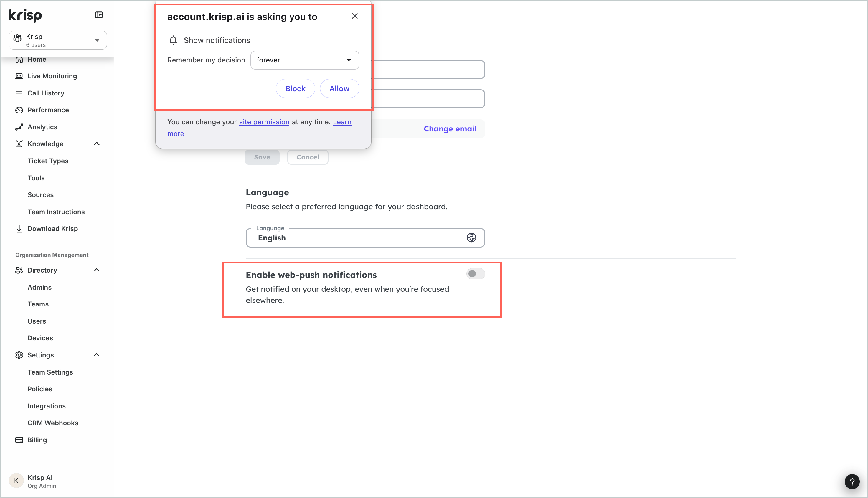868x498 pixels.
Task: Click the Change email link
Action: [450, 128]
